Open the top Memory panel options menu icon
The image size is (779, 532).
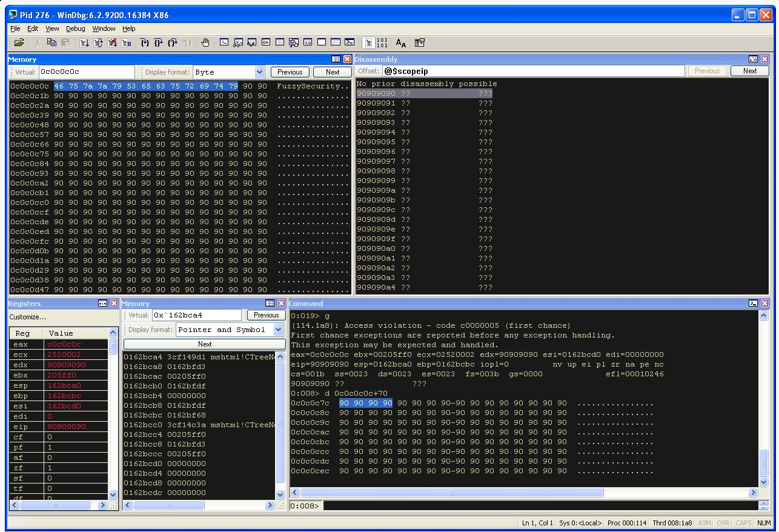pyautogui.click(x=336, y=59)
